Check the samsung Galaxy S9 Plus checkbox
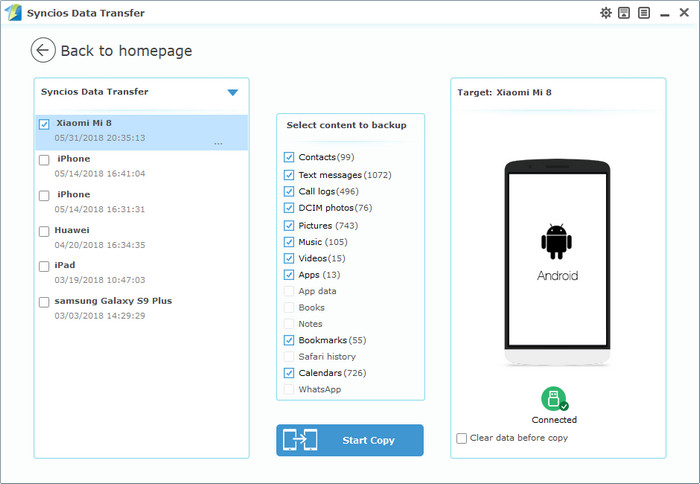The height and width of the screenshot is (484, 700). tap(44, 302)
